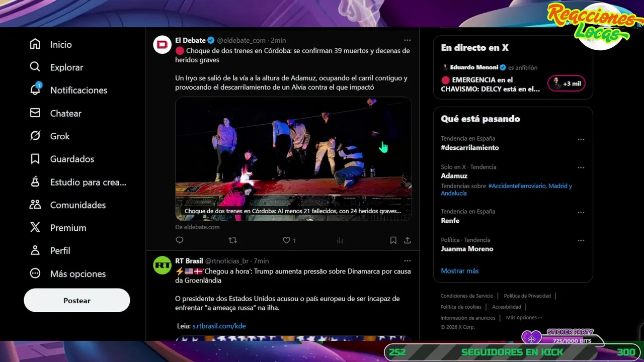Viewport: 644px width, 362px height.
Task: Repost the El Debate post
Action: pos(232,240)
